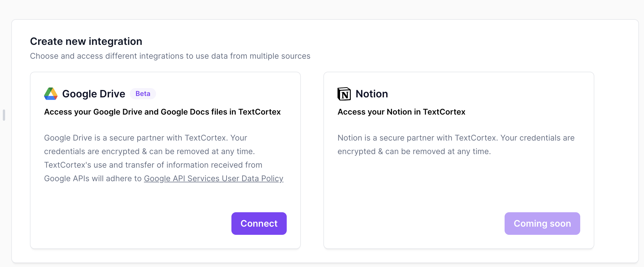
Task: Click the 'Create new integration' heading
Action: click(86, 41)
